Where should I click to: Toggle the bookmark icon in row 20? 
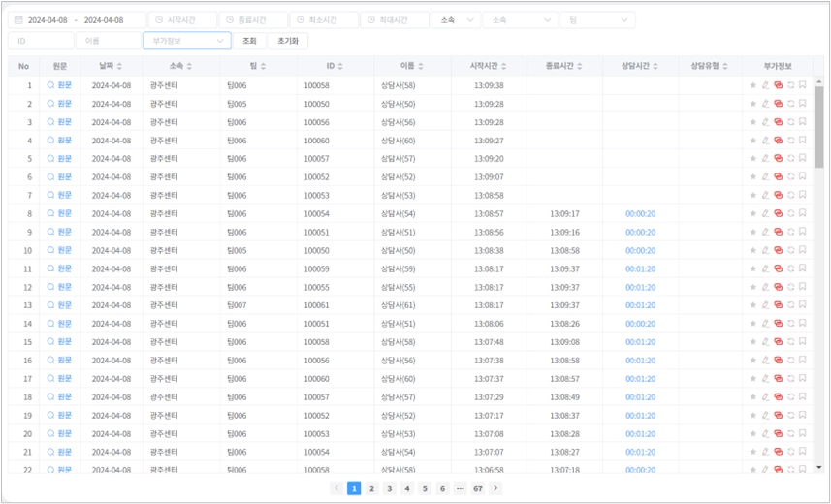coord(803,434)
